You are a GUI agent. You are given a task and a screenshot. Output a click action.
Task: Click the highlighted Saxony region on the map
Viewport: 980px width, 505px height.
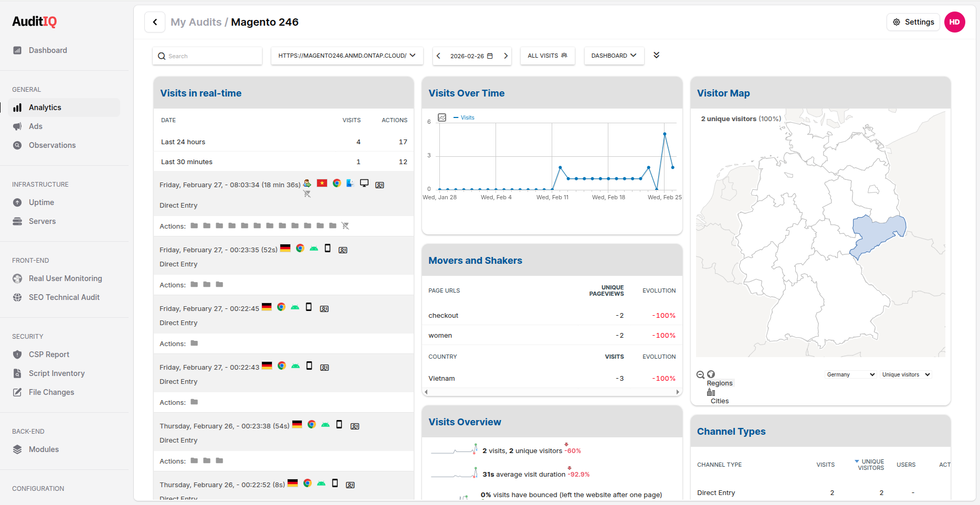point(878,235)
